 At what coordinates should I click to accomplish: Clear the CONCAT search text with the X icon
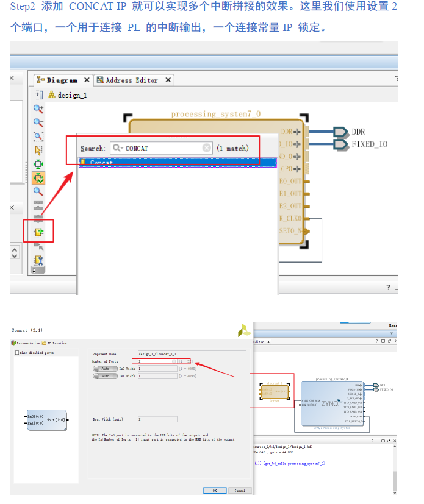[x=207, y=147]
